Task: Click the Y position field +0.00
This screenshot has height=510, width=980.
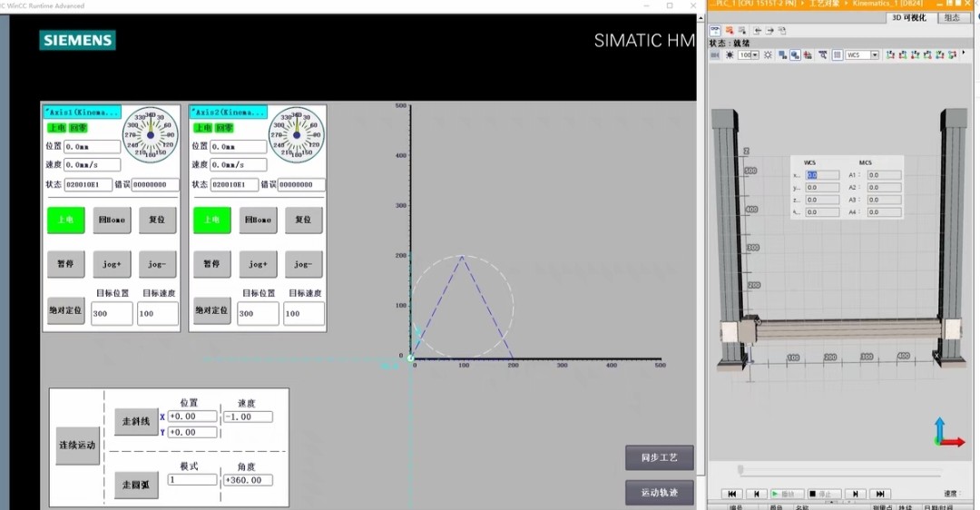Action: coord(192,433)
